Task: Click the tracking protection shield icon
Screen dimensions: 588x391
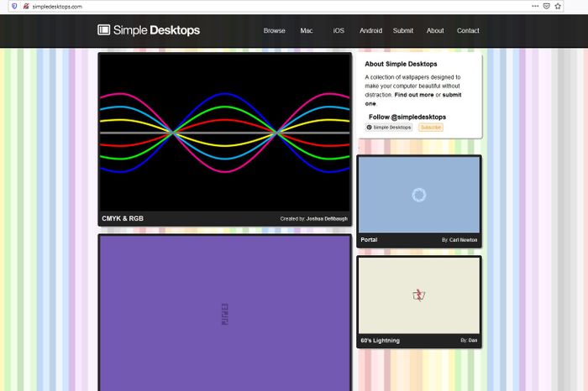Action: click(x=14, y=6)
